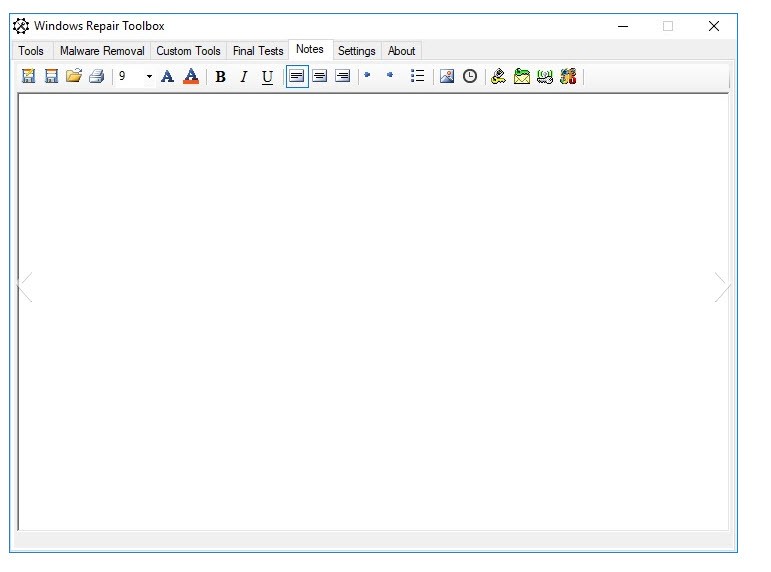Viewport: 771px width, 572px height.
Task: Open the Settings tab
Action: [356, 51]
